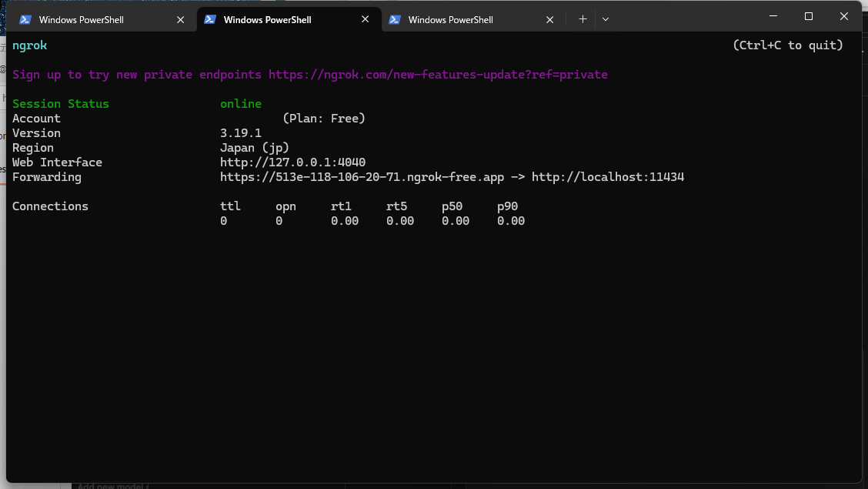Close the middle PowerShell tab

pyautogui.click(x=366, y=19)
